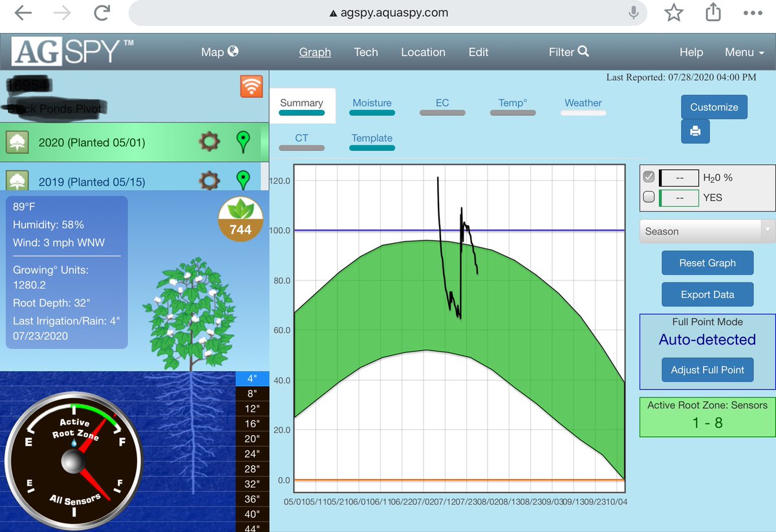Viewport: 776px width, 532px height.
Task: Bookmark the page with the star icon
Action: tap(674, 12)
